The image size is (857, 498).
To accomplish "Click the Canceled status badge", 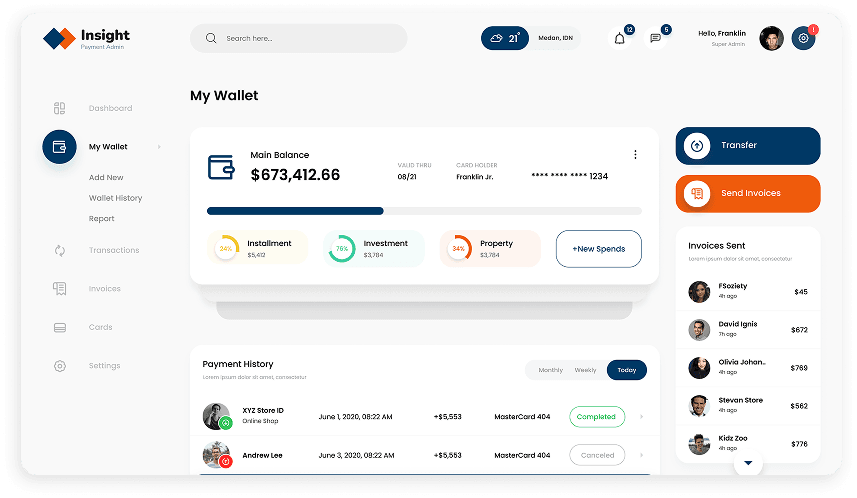I will tap(597, 455).
